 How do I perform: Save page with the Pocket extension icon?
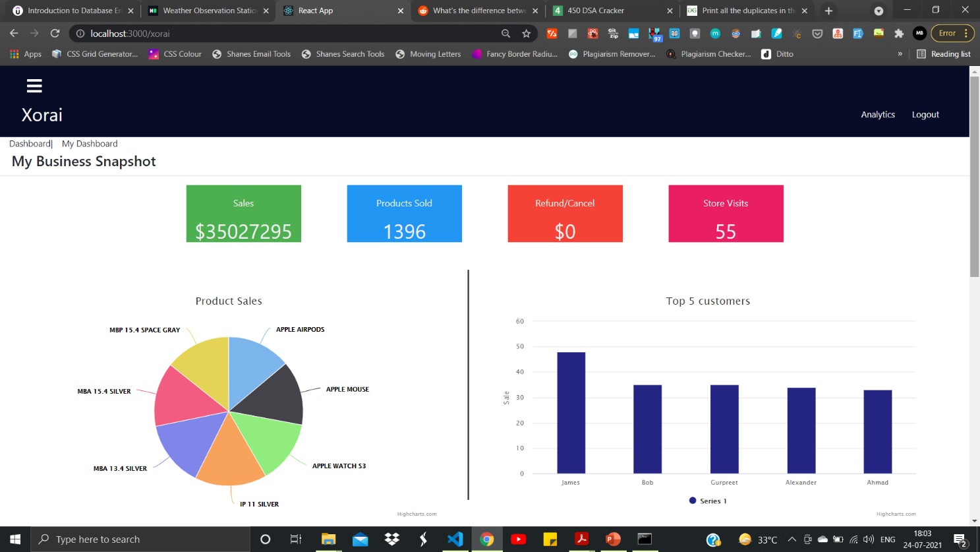tap(817, 34)
